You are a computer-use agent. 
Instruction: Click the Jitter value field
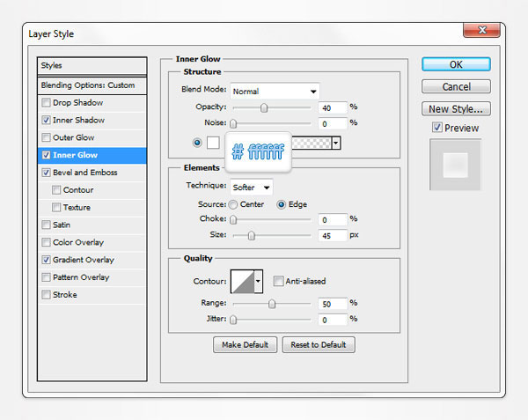point(333,320)
